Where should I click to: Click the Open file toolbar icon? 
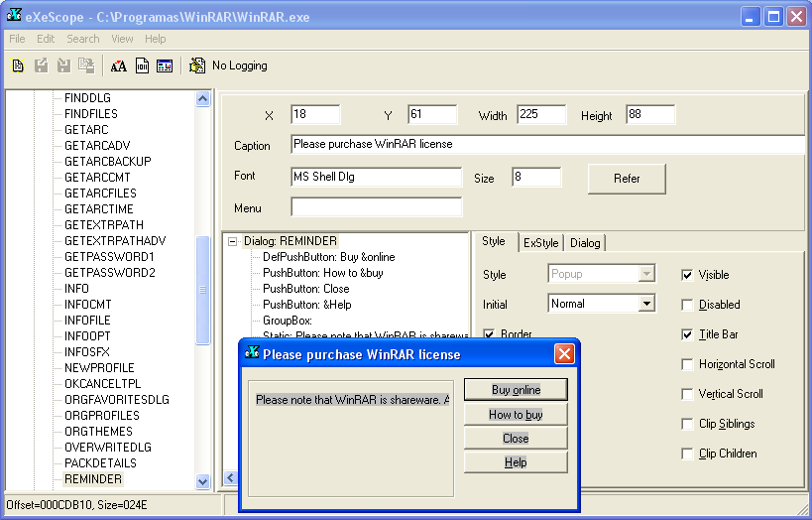point(18,66)
